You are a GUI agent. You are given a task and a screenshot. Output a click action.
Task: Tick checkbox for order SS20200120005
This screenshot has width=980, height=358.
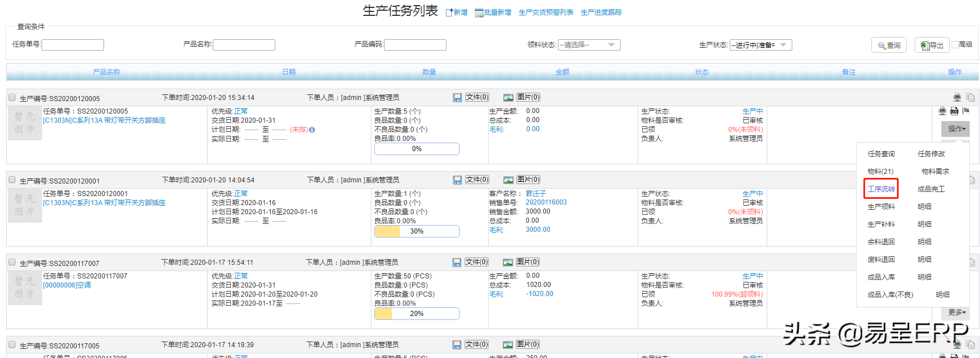pos(12,98)
